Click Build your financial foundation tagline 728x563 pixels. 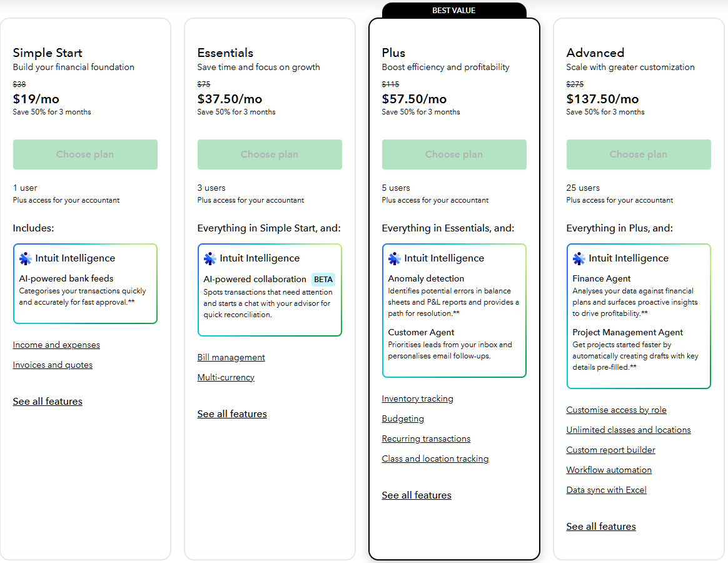(73, 67)
